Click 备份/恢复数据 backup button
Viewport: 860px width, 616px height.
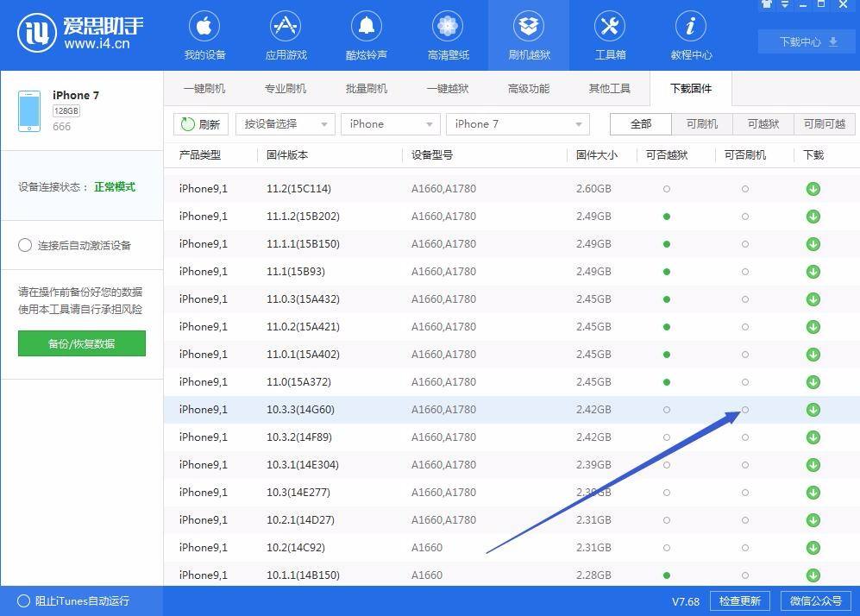[82, 343]
